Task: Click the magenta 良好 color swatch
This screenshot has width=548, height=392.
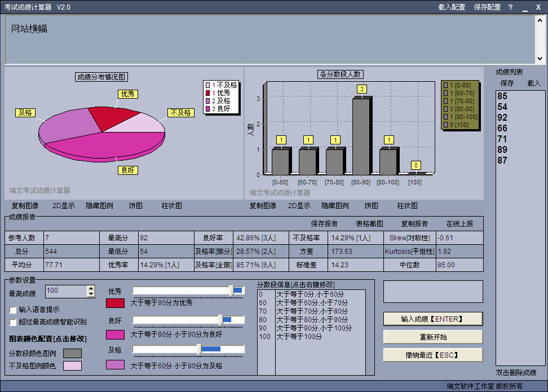Action: (116, 334)
